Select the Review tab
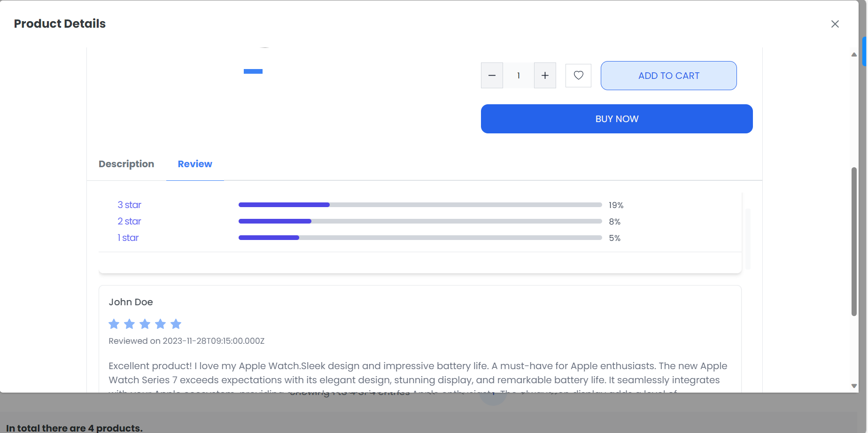 pos(195,164)
